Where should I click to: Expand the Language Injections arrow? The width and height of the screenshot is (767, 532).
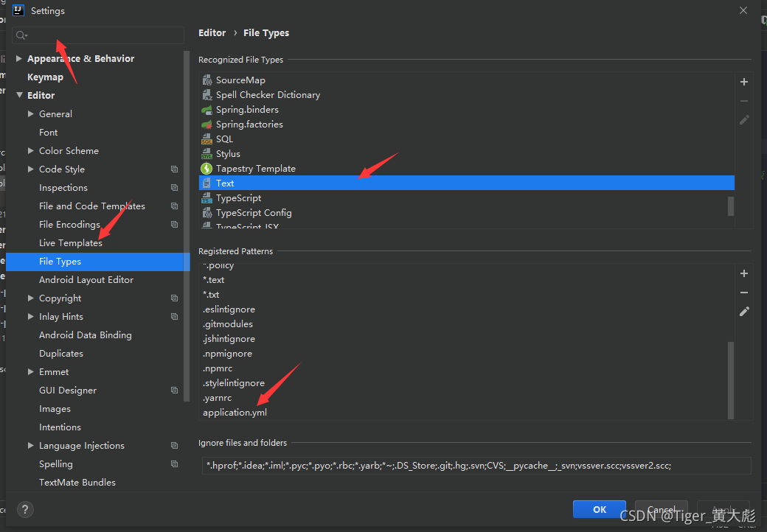[x=31, y=446]
